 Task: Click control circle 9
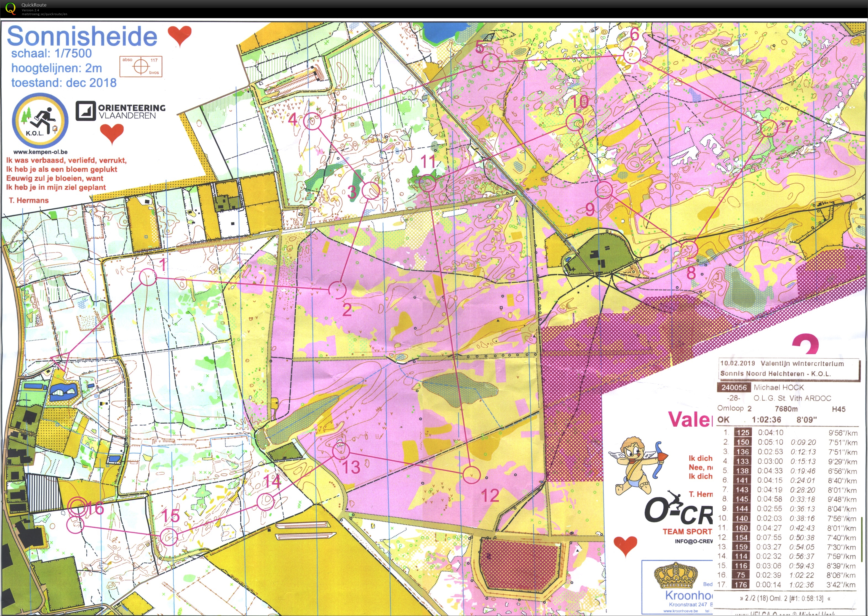[604, 190]
